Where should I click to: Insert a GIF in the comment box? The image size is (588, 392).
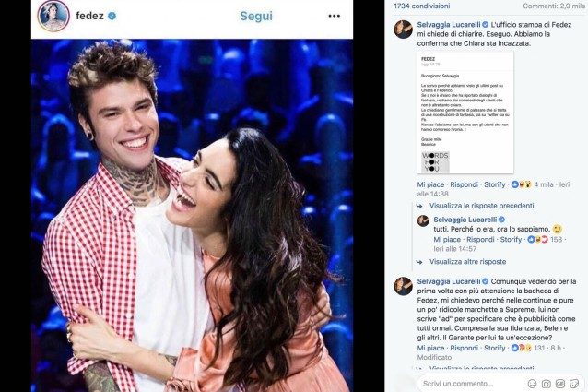(560, 384)
